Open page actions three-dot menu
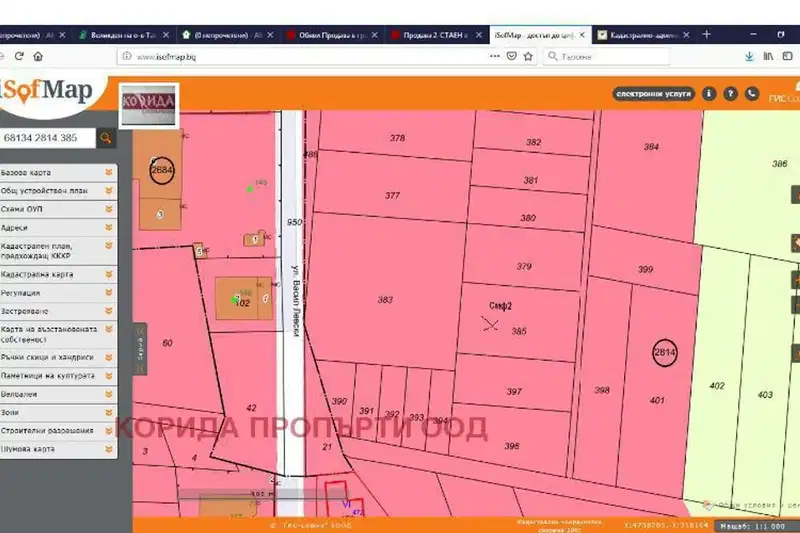 [x=494, y=56]
